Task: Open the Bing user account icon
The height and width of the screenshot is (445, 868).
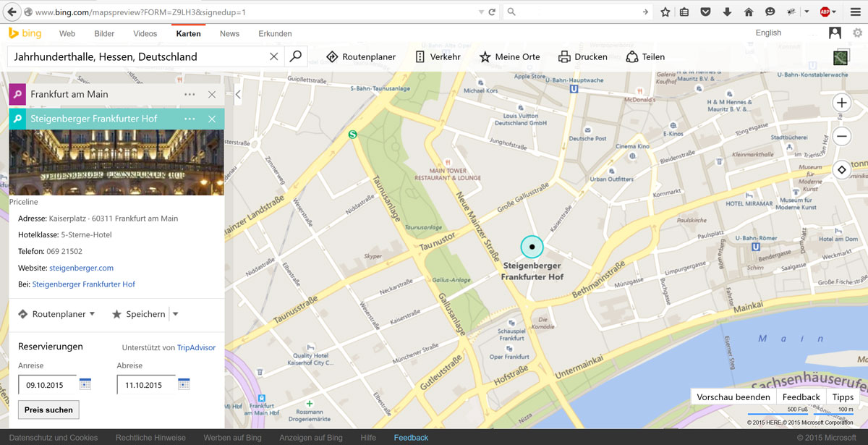Action: (835, 33)
